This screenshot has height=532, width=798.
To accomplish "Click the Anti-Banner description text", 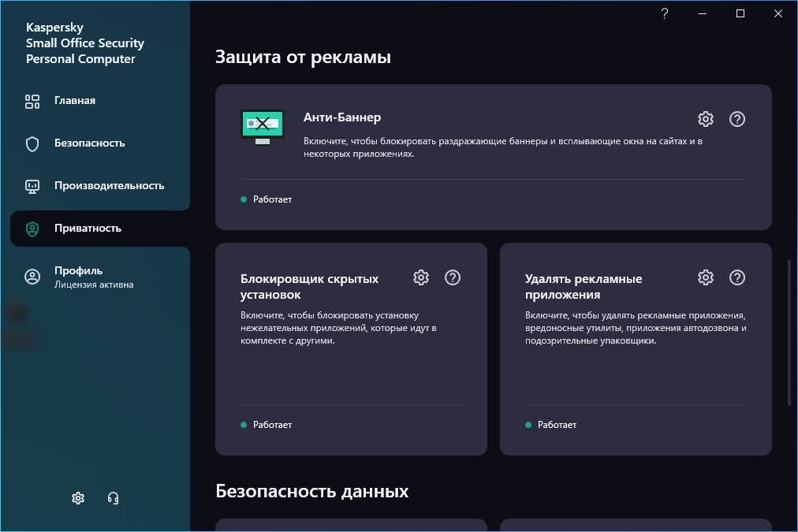I will pos(503,147).
